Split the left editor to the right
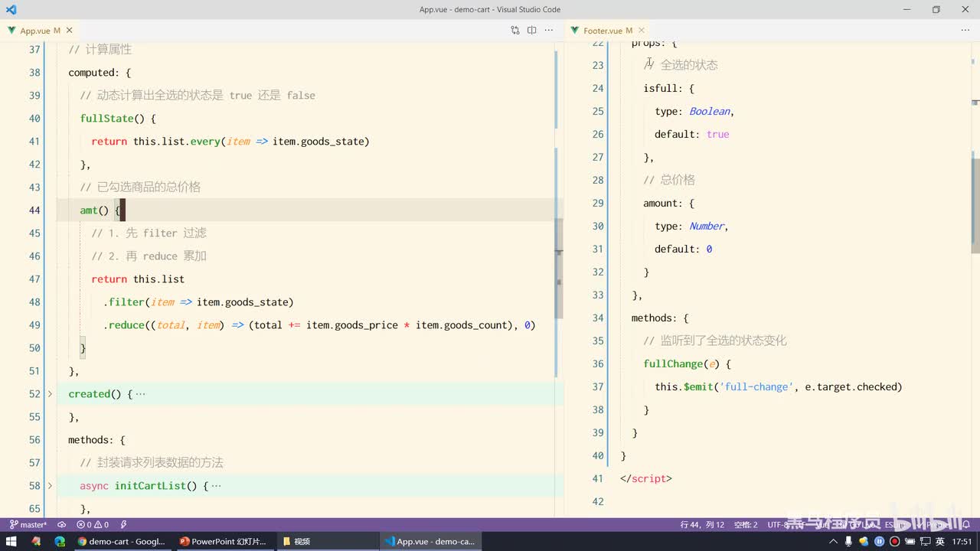Screen dimensions: 980x551 (x=532, y=31)
